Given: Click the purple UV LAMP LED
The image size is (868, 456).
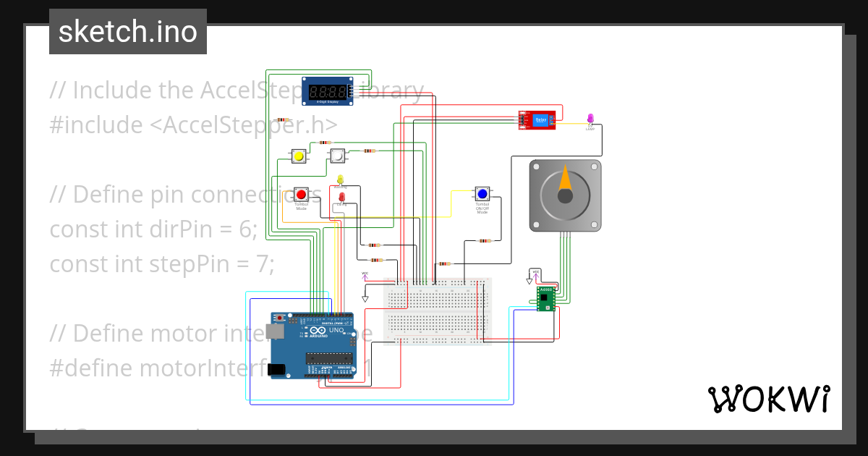Looking at the screenshot, I should [x=590, y=119].
